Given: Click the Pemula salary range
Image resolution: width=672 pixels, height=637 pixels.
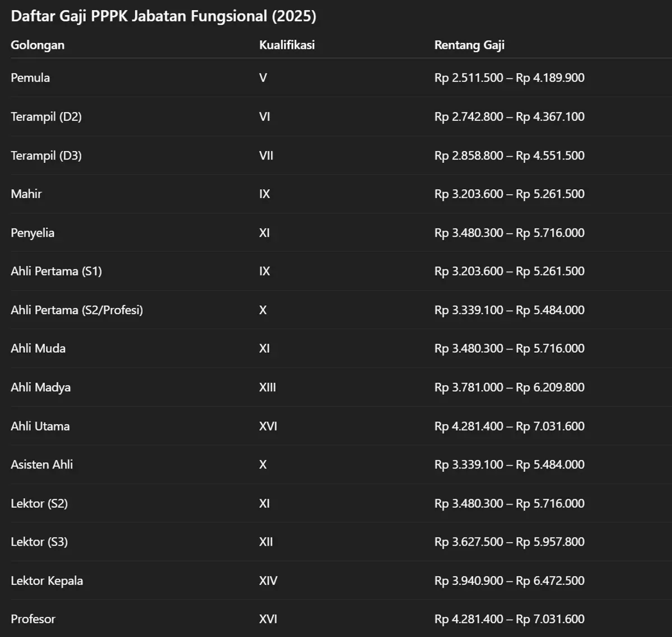Looking at the screenshot, I should point(509,78).
